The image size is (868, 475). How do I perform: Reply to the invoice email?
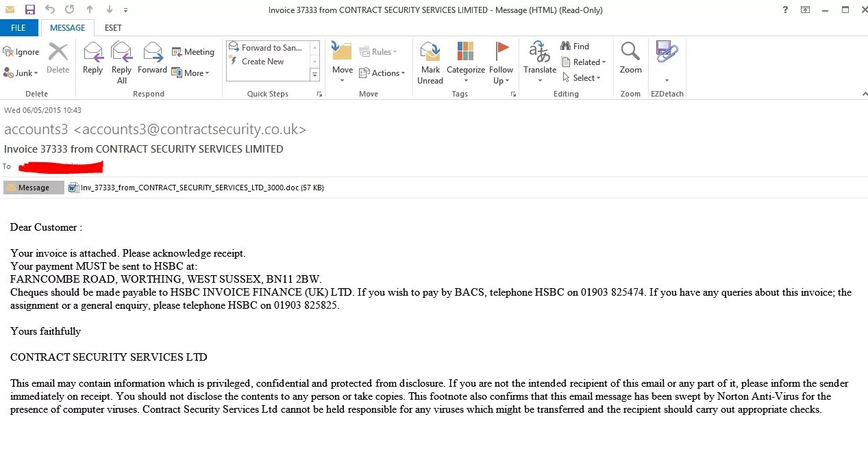pyautogui.click(x=92, y=58)
